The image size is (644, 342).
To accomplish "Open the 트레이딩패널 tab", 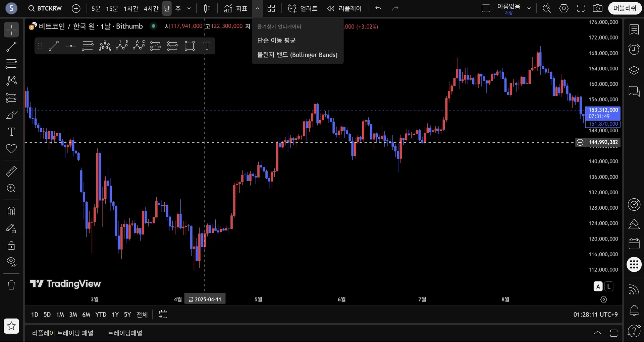I will pyautogui.click(x=125, y=333).
